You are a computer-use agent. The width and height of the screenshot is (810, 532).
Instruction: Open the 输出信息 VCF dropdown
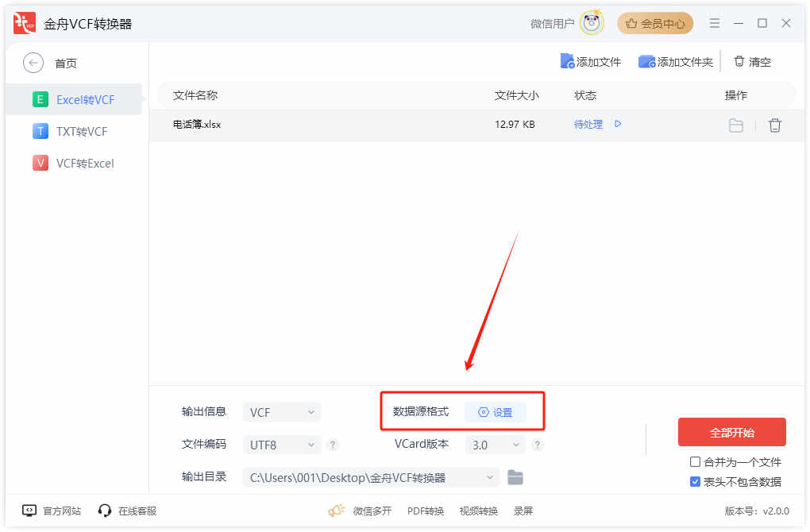(282, 412)
